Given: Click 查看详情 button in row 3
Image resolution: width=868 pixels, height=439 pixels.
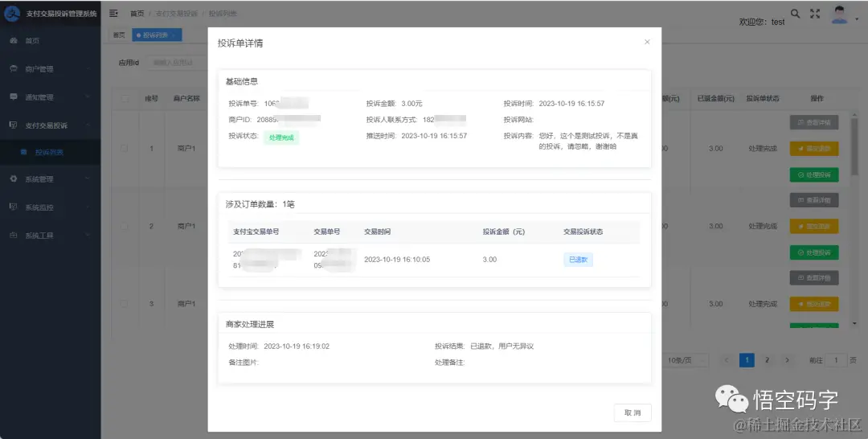Looking at the screenshot, I should (813, 277).
